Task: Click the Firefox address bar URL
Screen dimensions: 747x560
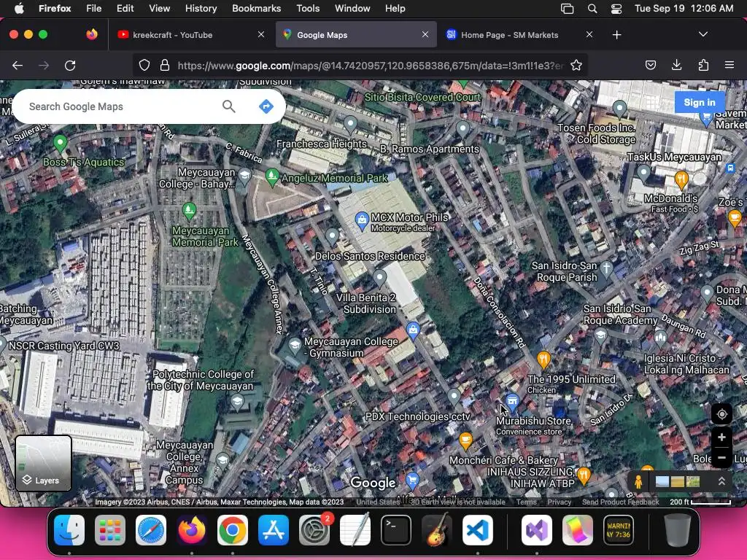Action: pos(371,65)
